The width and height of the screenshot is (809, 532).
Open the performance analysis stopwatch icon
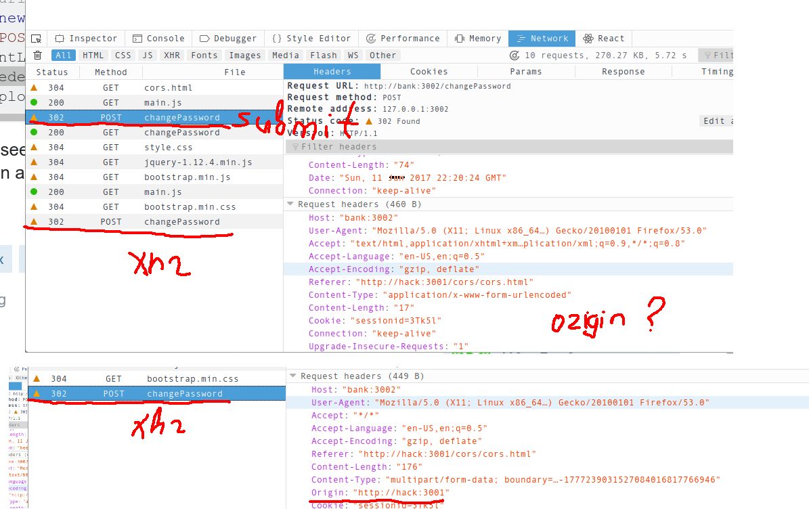(514, 56)
